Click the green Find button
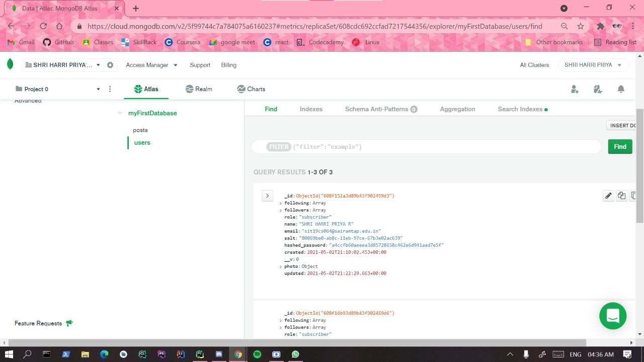 point(619,146)
